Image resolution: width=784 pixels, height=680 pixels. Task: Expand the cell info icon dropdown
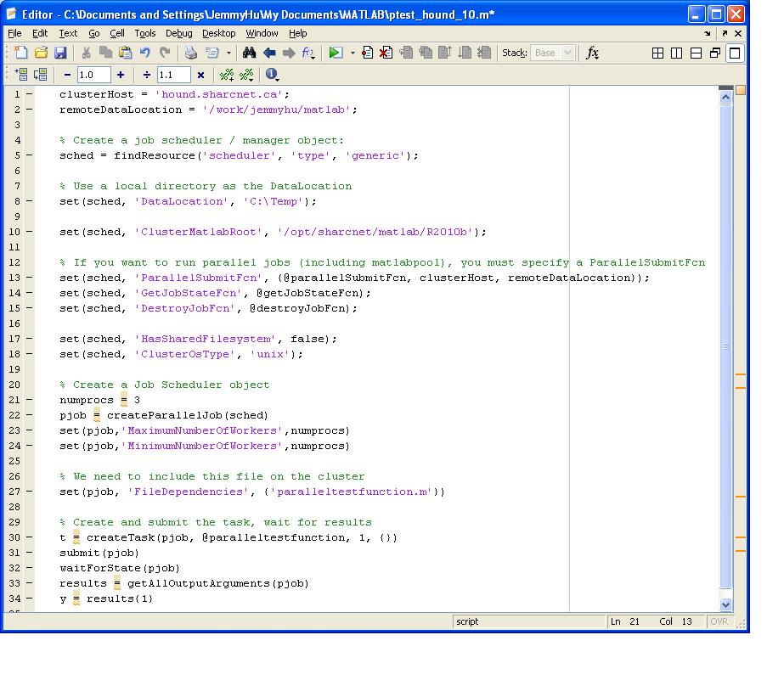click(x=273, y=75)
